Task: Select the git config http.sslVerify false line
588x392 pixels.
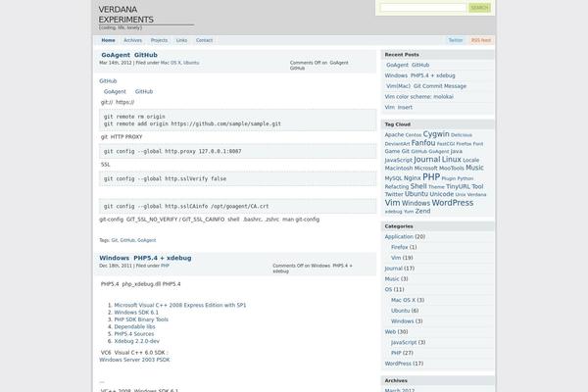Action: [165, 178]
